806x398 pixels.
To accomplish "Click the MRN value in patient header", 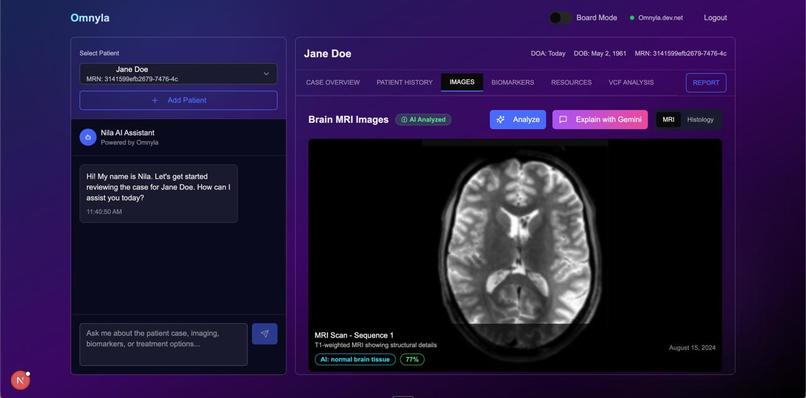I will 681,53.
